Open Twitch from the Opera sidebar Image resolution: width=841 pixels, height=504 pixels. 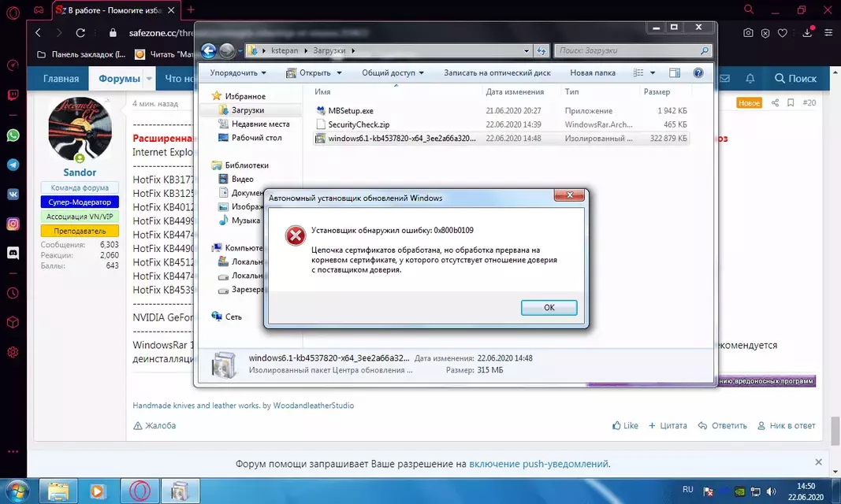pos(13,95)
